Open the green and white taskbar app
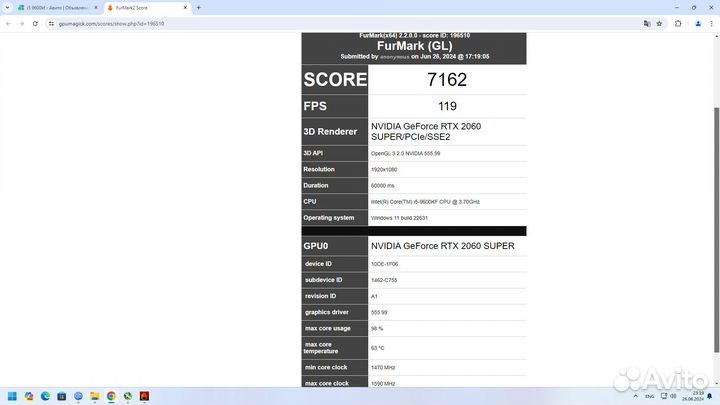The image size is (720, 405). [x=128, y=396]
